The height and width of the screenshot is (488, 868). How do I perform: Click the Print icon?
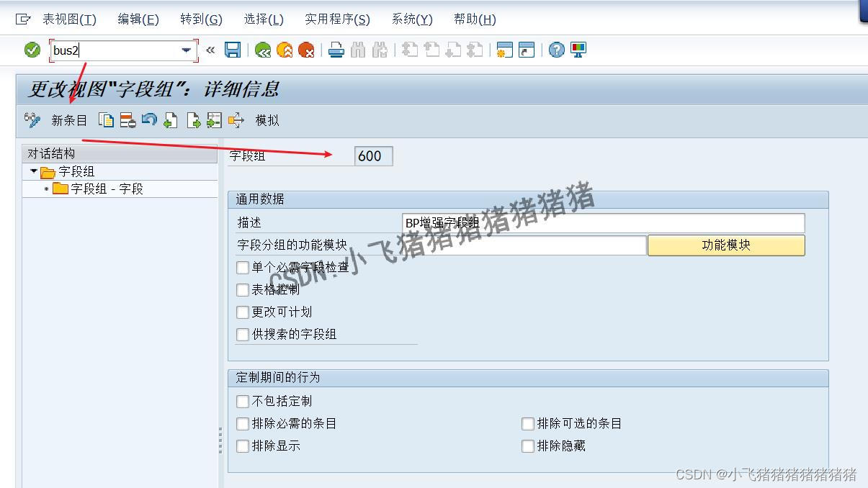click(x=336, y=50)
